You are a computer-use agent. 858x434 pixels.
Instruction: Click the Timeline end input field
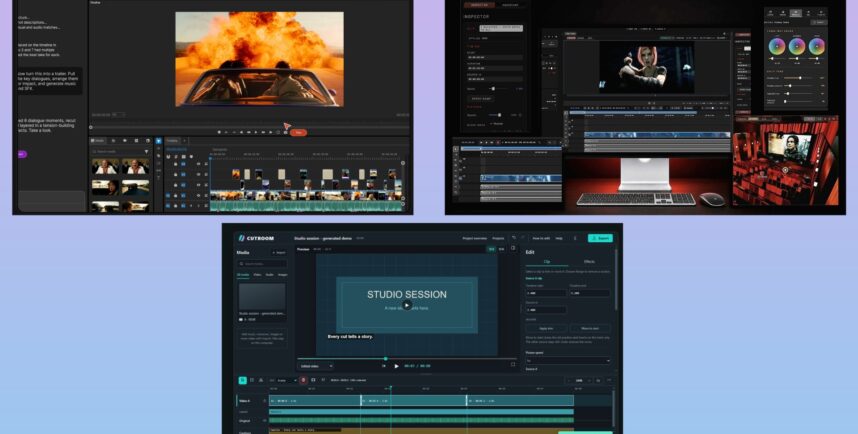(x=590, y=293)
